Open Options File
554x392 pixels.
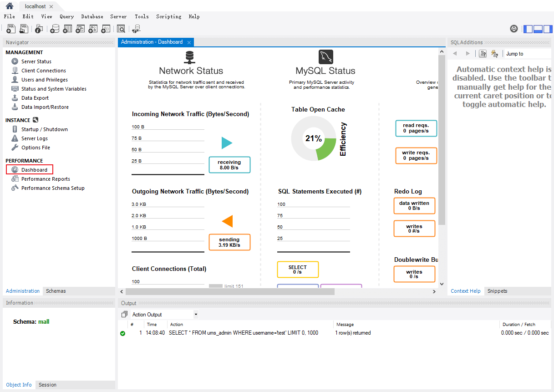[36, 148]
